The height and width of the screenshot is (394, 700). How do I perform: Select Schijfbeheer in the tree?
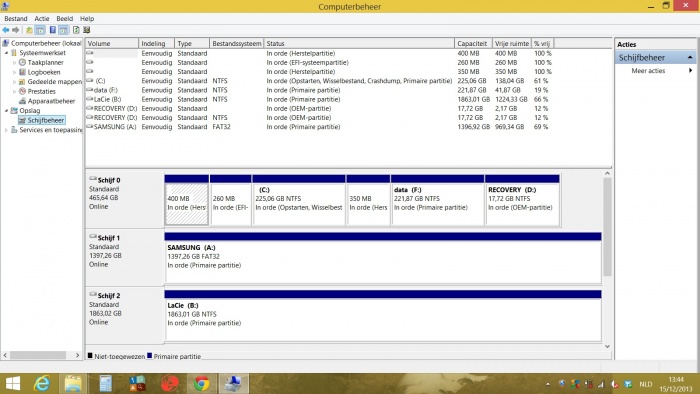pos(46,120)
